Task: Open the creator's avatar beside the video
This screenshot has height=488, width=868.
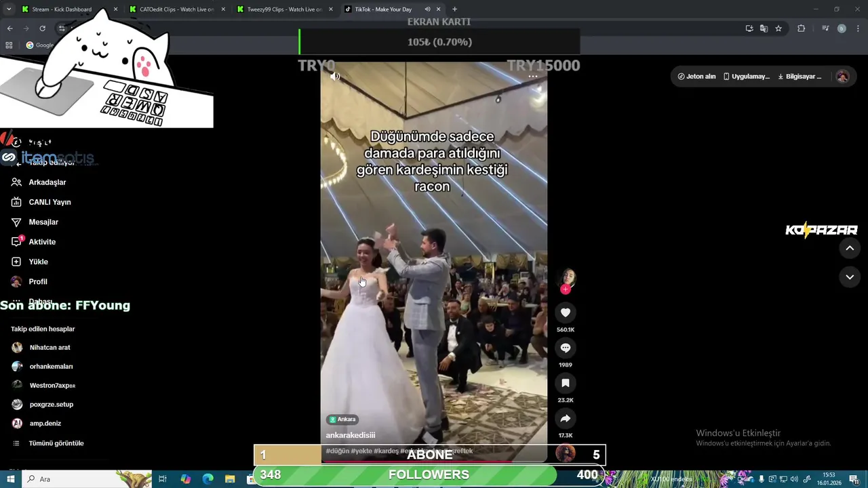Action: [567, 277]
